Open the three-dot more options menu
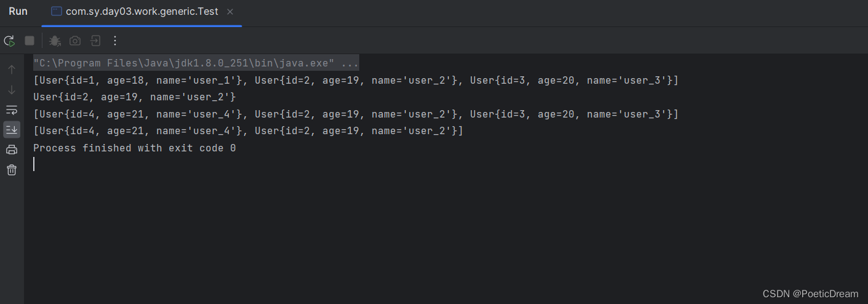Image resolution: width=868 pixels, height=304 pixels. (x=115, y=41)
